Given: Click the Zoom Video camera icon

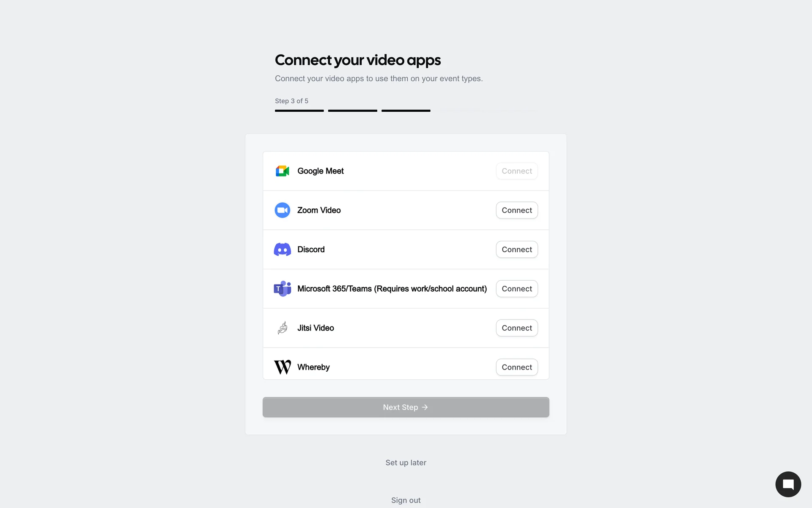Looking at the screenshot, I should [x=282, y=210].
